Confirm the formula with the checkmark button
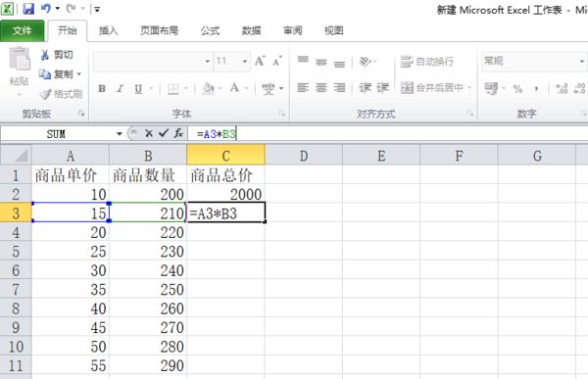 pyautogui.click(x=164, y=133)
